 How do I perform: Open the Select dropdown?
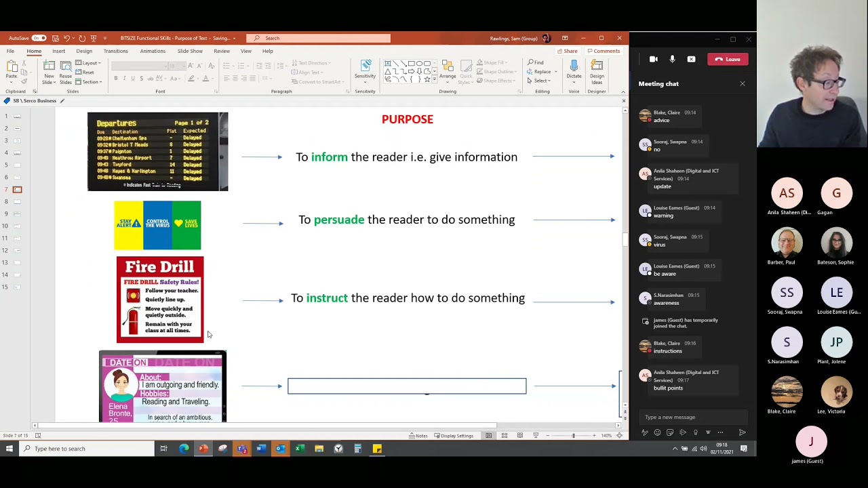(540, 81)
